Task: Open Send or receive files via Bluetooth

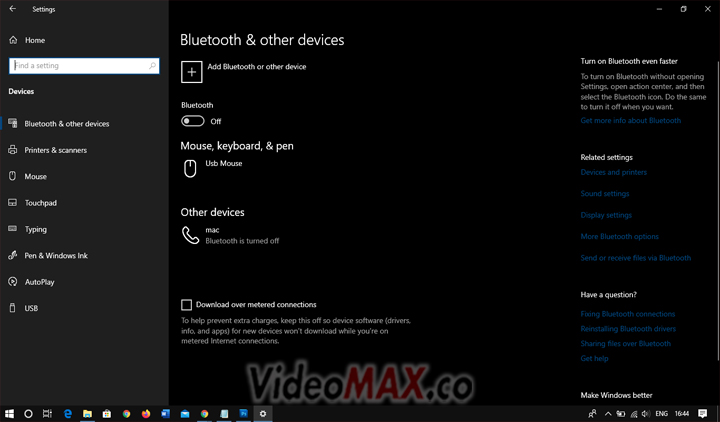Action: (x=636, y=258)
